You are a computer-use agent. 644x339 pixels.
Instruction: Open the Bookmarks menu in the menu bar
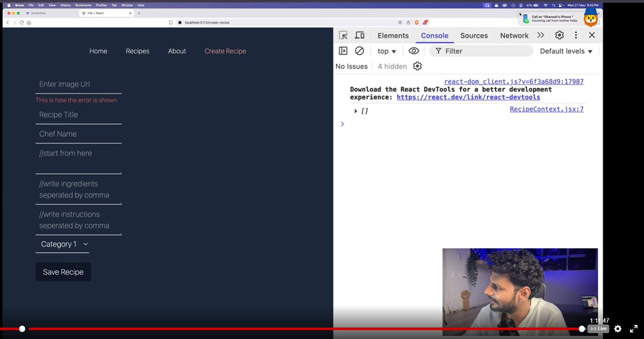82,4
